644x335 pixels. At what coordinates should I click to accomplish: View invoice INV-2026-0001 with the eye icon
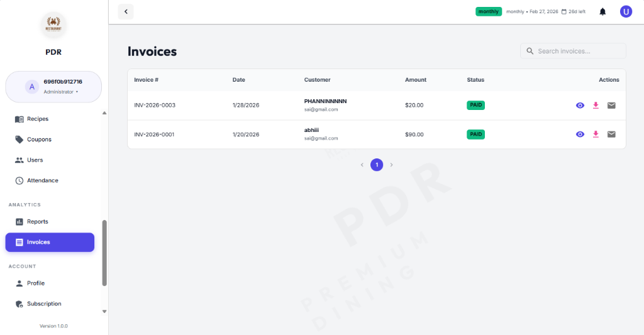coord(580,135)
